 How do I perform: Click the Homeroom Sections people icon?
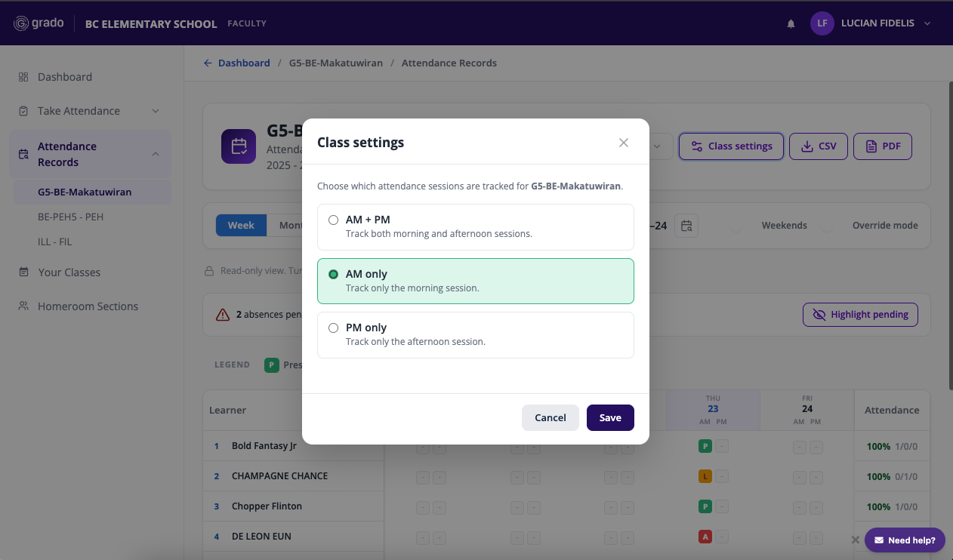(x=23, y=306)
